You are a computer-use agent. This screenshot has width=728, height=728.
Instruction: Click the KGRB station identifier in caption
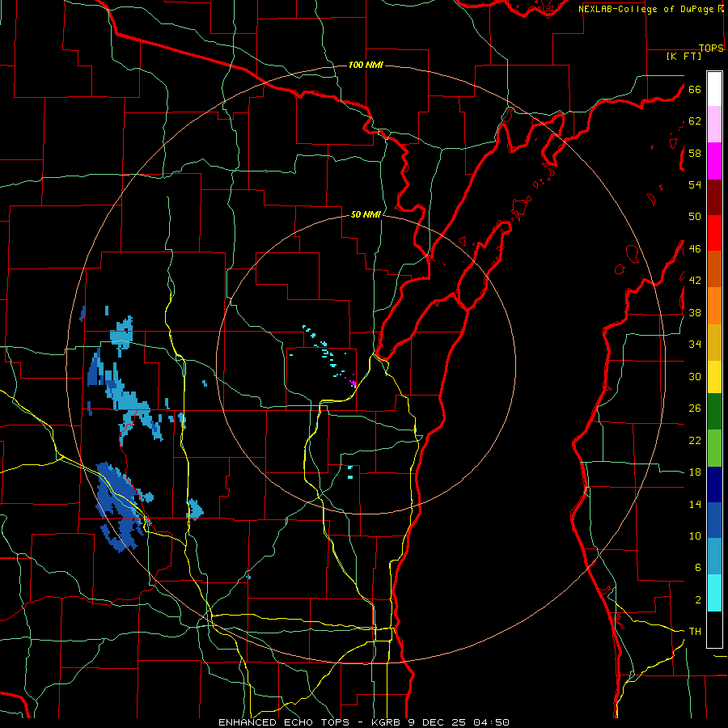point(387,722)
